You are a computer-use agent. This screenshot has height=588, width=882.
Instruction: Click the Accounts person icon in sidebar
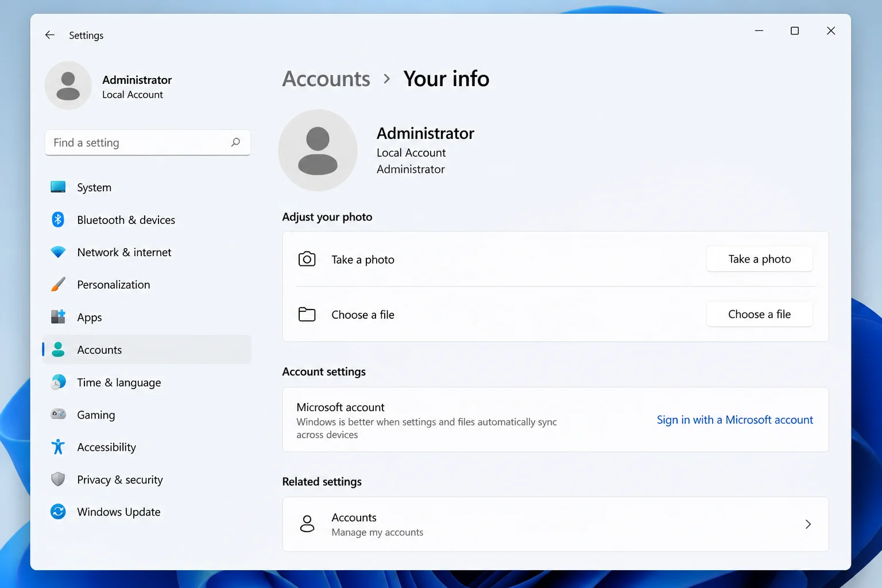pos(58,350)
